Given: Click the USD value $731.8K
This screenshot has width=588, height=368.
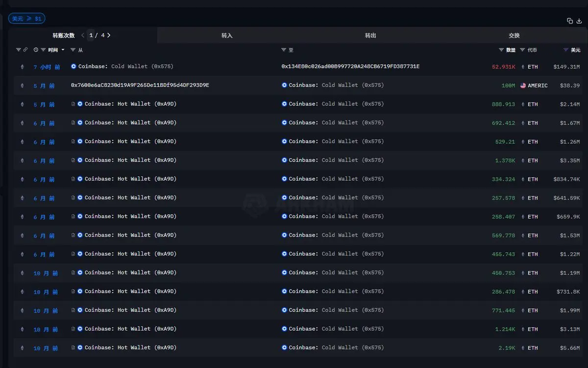Looking at the screenshot, I should pyautogui.click(x=568, y=292).
